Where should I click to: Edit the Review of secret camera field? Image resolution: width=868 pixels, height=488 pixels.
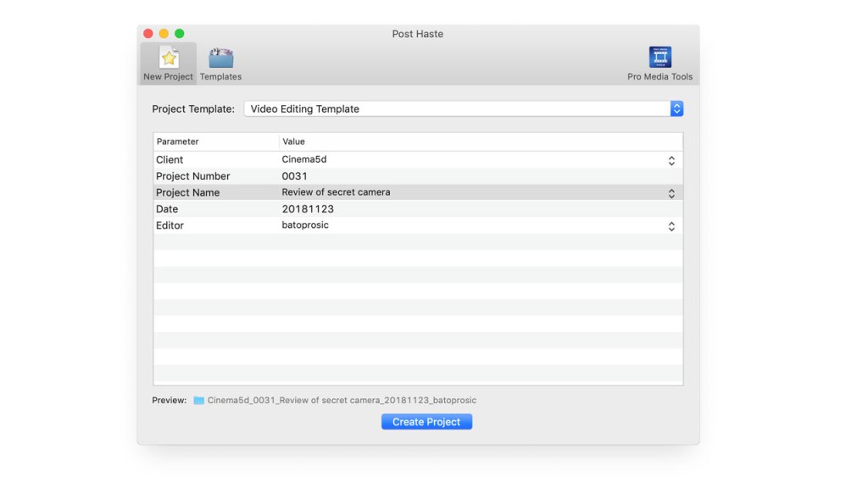[336, 192]
